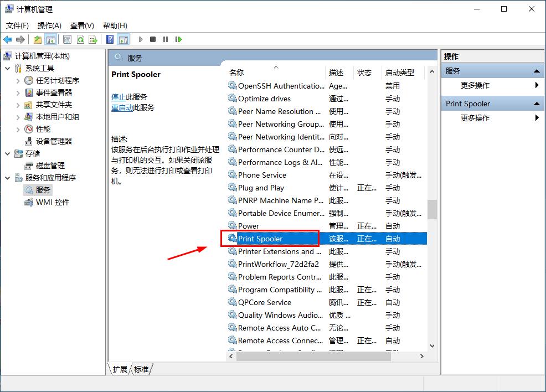
Task: Click the Refresh icon in the toolbar
Action: [80, 39]
